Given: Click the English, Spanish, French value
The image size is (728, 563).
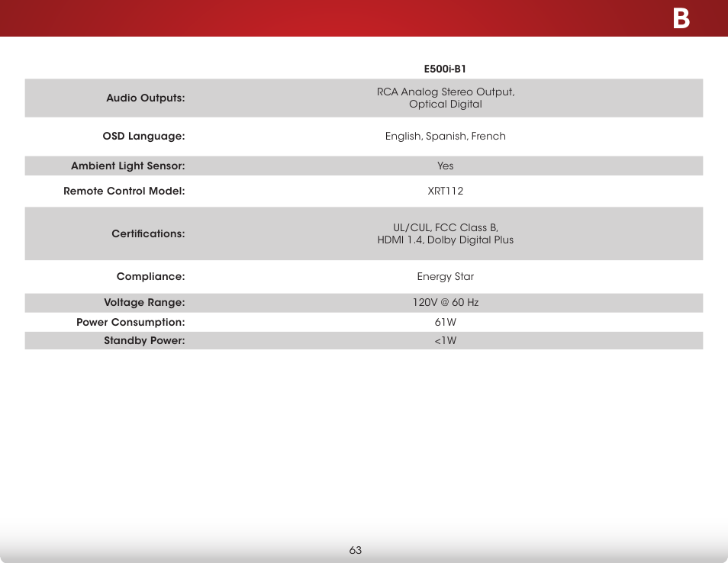Looking at the screenshot, I should pyautogui.click(x=445, y=136).
